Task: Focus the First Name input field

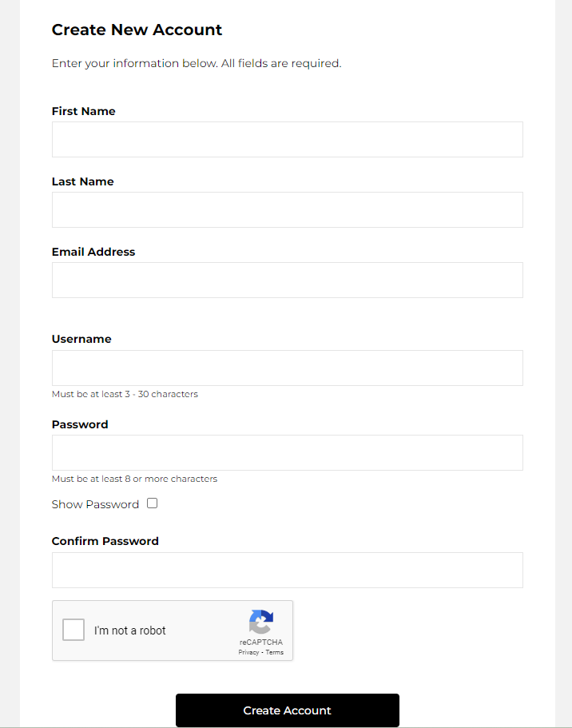Action: click(x=288, y=139)
